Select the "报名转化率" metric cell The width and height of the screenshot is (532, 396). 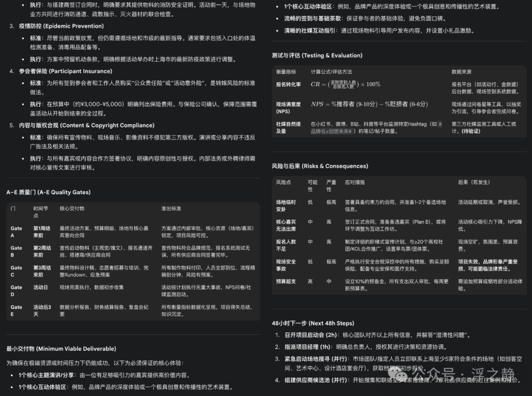(x=288, y=85)
